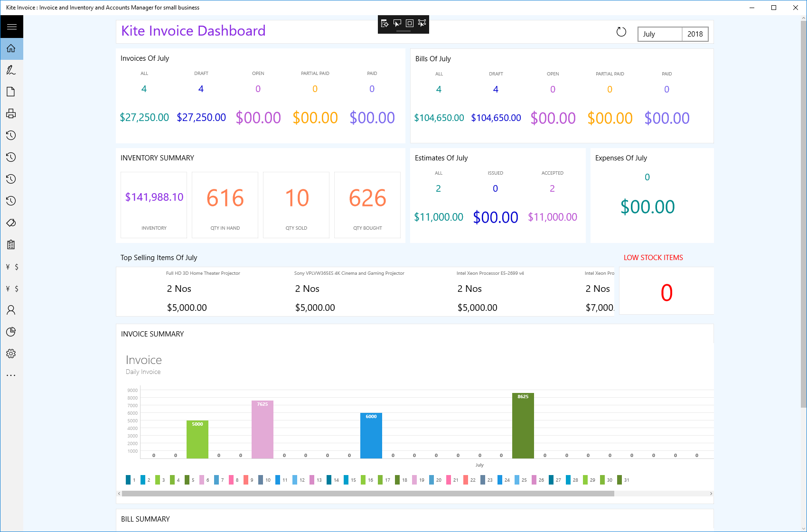This screenshot has height=532, width=807.
Task: Select the Home sidebar icon
Action: click(11, 48)
